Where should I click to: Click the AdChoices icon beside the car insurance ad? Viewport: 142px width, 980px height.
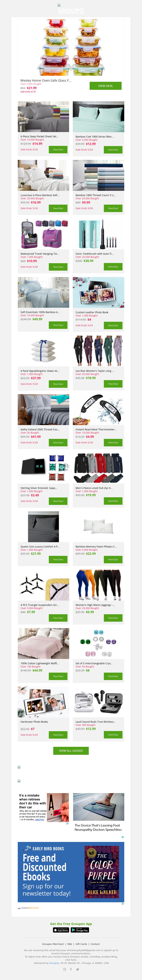[67, 824]
